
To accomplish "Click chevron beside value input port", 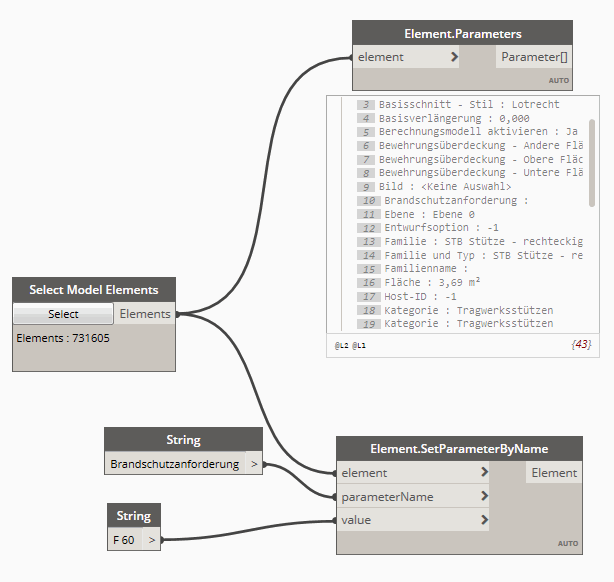I will [484, 520].
